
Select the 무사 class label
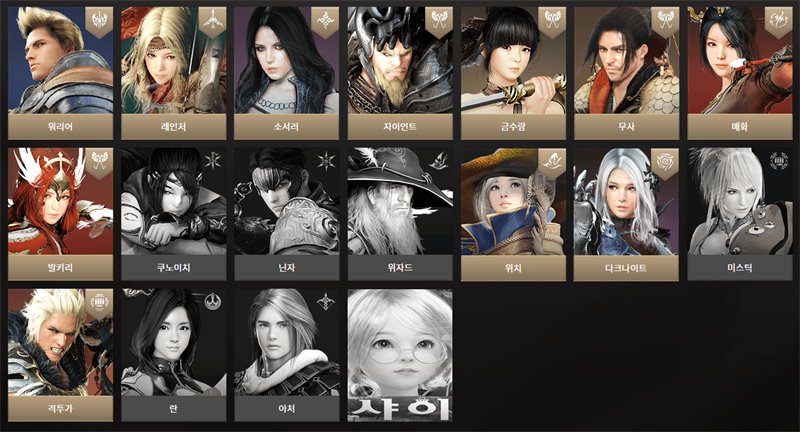point(627,126)
